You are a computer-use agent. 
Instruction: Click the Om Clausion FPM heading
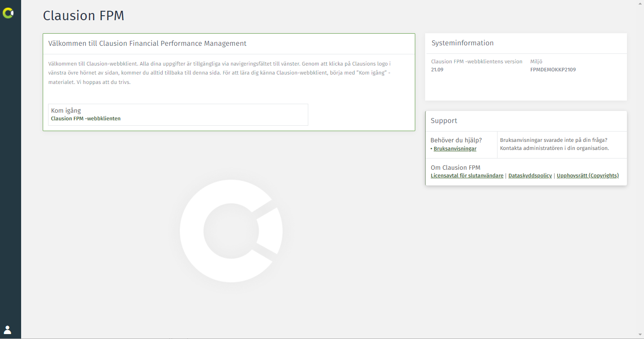[x=455, y=167]
